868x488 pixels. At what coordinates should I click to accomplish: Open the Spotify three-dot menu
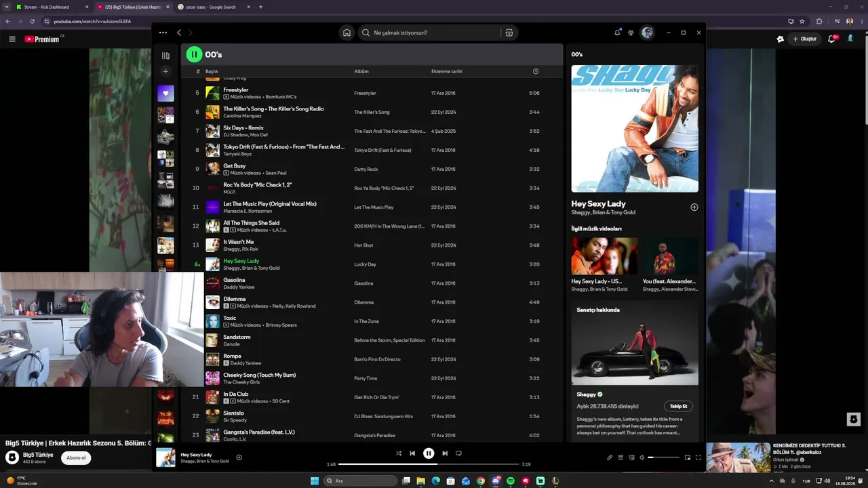click(163, 33)
